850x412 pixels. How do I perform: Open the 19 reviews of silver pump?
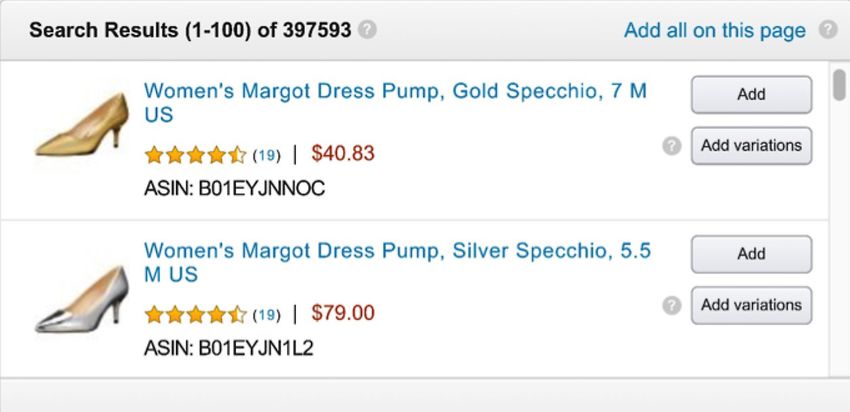click(x=266, y=315)
